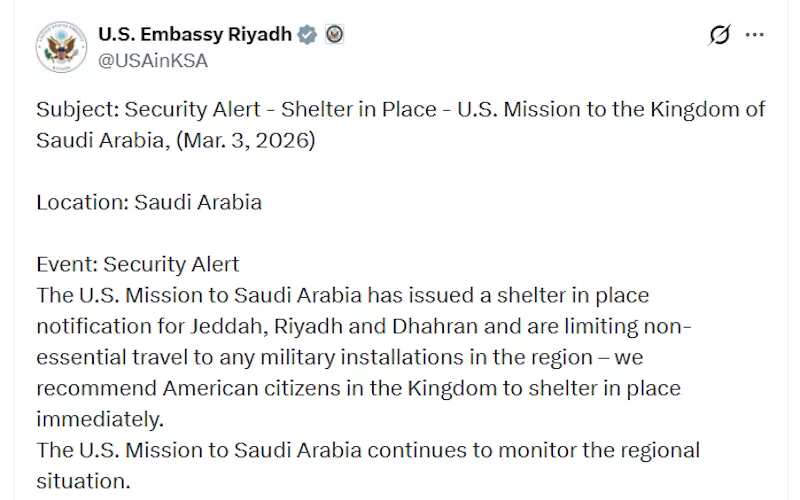Open the U.S. Embassy Riyadh display name link

tap(194, 34)
